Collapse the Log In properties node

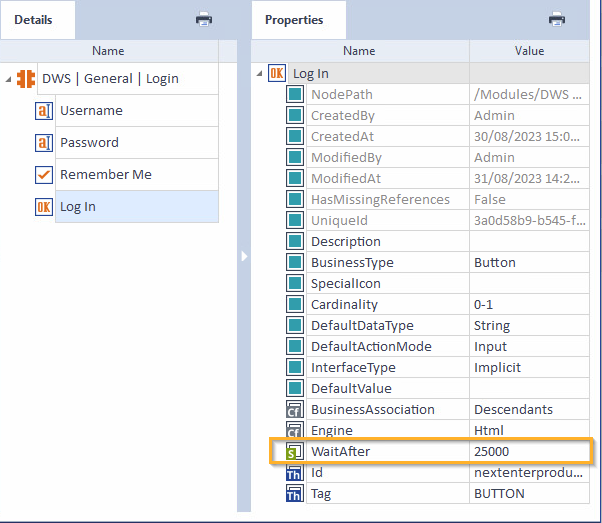(x=261, y=73)
